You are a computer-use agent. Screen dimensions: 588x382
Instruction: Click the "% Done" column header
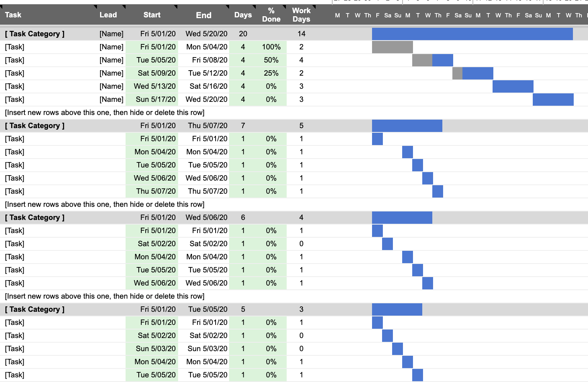pos(271,15)
